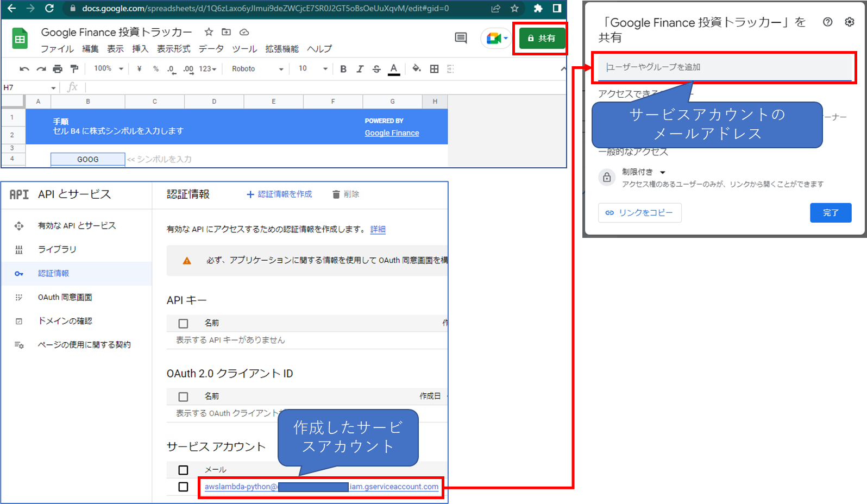Click the green 共有 share button

[x=542, y=39]
